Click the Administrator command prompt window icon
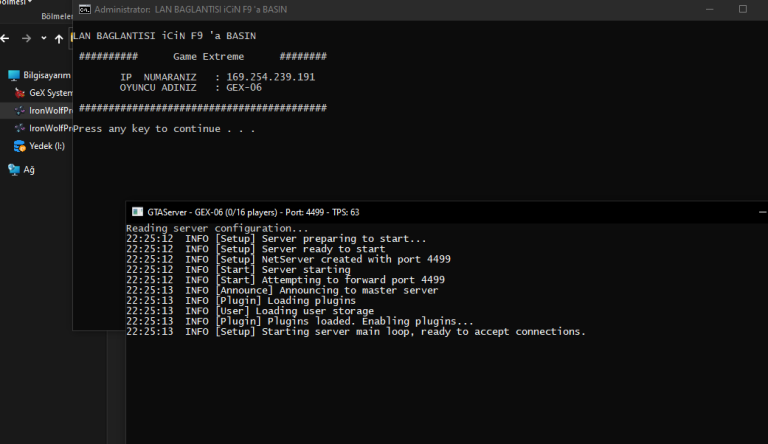This screenshot has width=768, height=444. point(84,9)
